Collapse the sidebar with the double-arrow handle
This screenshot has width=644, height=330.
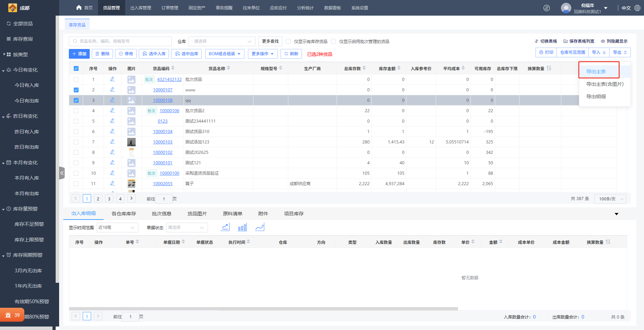click(62, 173)
